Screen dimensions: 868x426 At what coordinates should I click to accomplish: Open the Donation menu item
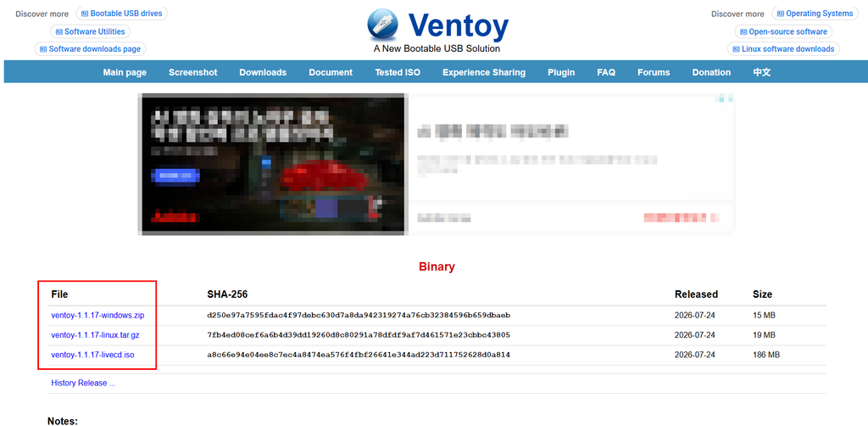711,72
